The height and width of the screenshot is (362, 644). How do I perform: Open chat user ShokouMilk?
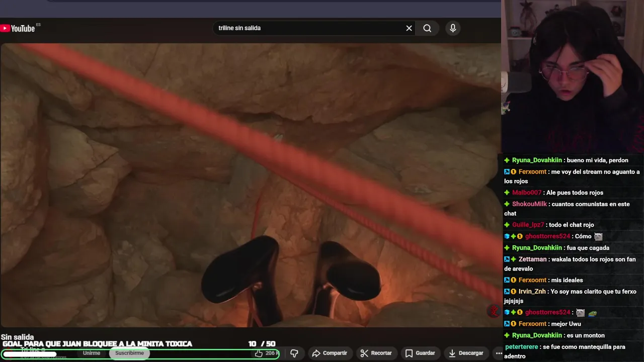coord(529,204)
